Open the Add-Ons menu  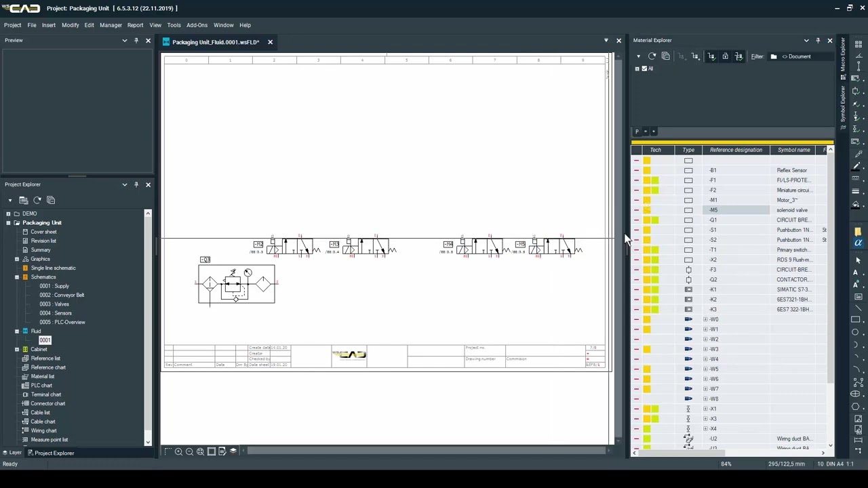click(x=197, y=25)
